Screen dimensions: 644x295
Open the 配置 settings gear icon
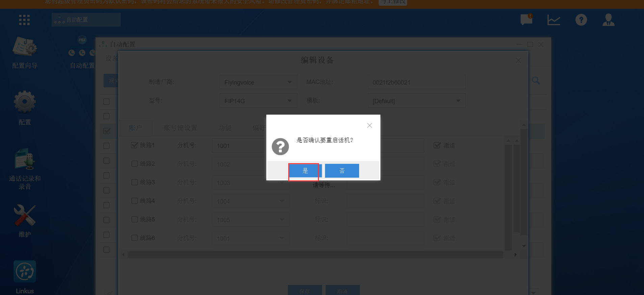coord(25,102)
